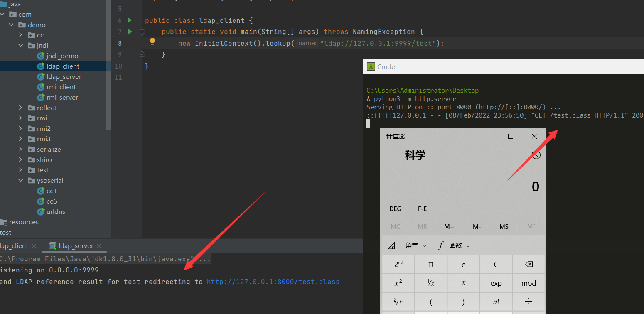Image resolution: width=644 pixels, height=314 pixels.
Task: Switch to ldap_client run tab
Action: [14, 245]
